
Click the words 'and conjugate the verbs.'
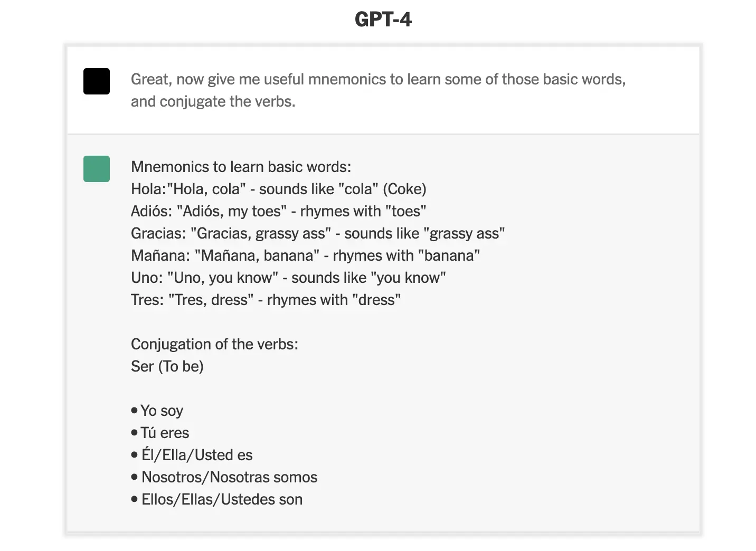click(213, 101)
